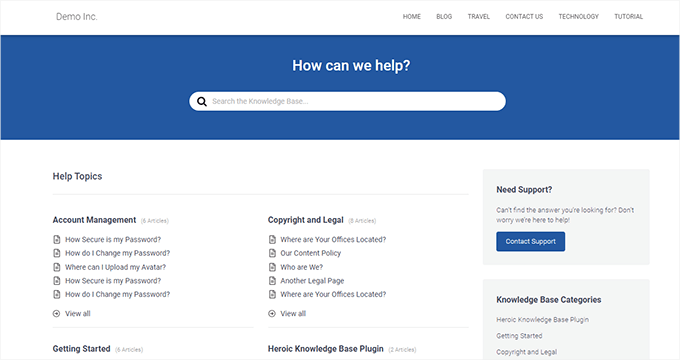Click the document icon beside 'Our Content Policy'
680x360 pixels.
(x=272, y=253)
